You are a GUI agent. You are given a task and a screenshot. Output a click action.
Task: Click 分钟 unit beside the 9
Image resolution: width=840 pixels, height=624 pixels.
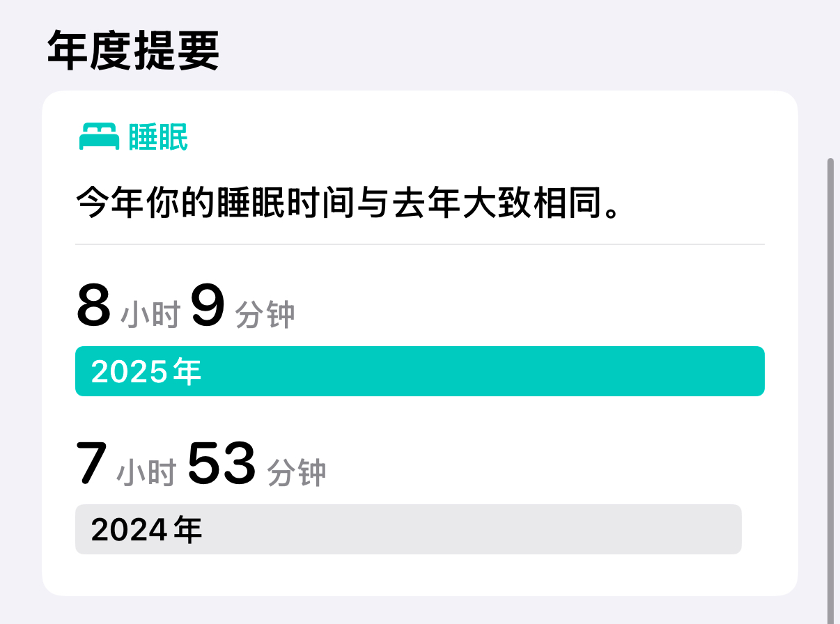(x=265, y=315)
